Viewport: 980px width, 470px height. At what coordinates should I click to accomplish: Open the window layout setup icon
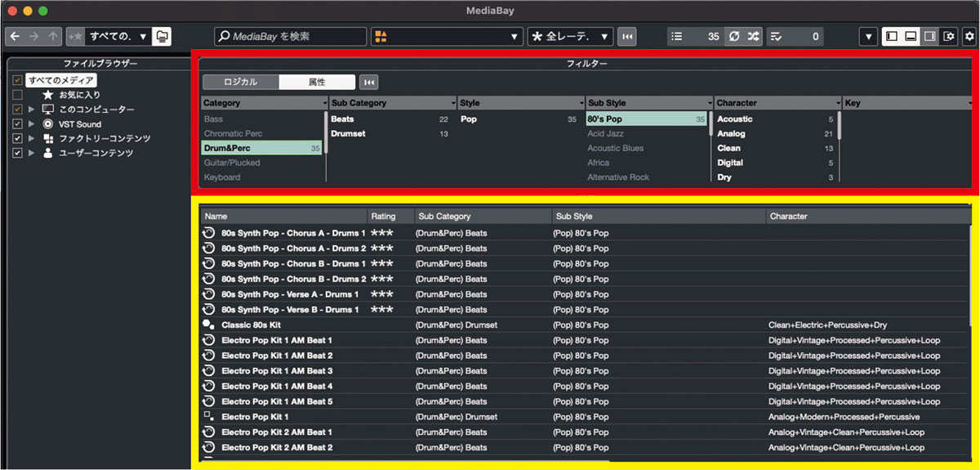click(948, 36)
